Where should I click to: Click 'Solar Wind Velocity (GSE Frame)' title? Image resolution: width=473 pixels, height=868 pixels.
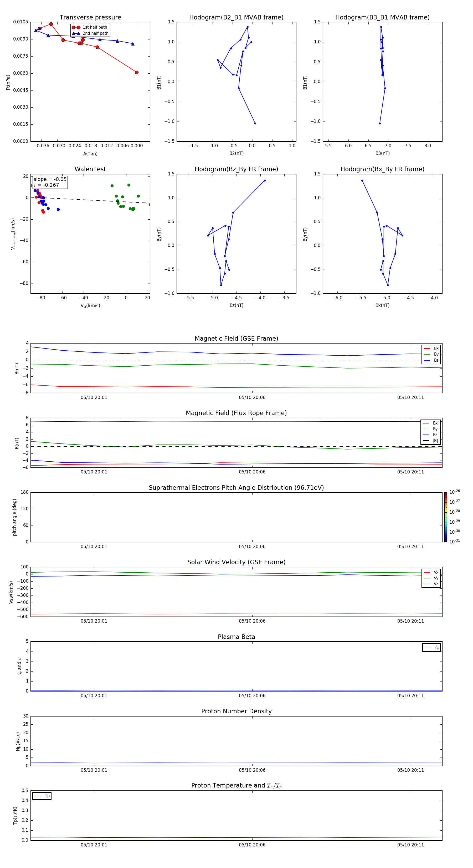click(236, 562)
